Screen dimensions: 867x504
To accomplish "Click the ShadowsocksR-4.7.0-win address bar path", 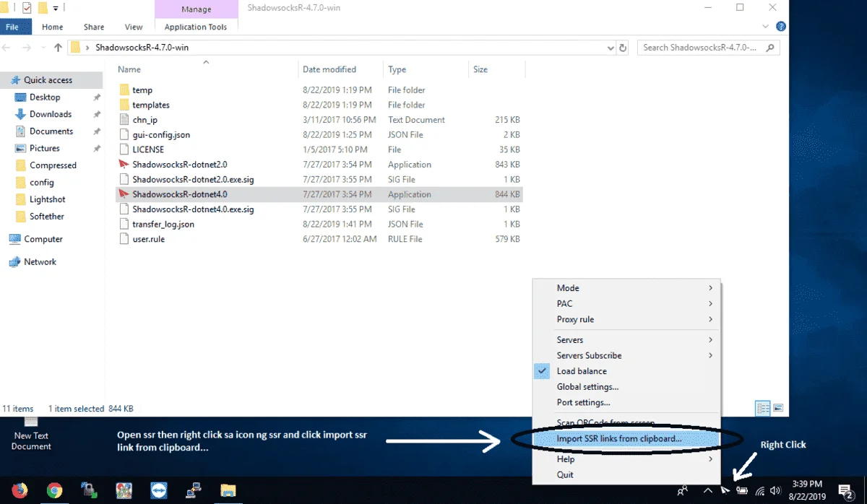I will tap(142, 48).
